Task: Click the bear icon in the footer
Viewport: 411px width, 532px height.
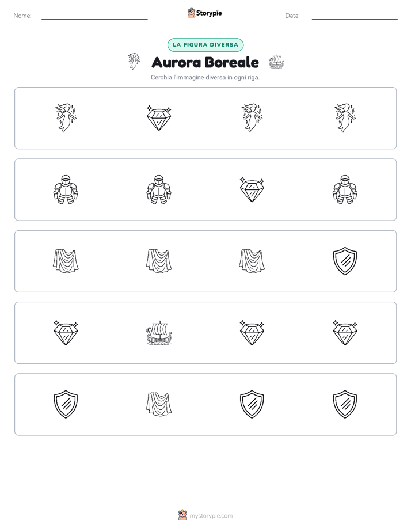Action: [x=183, y=515]
